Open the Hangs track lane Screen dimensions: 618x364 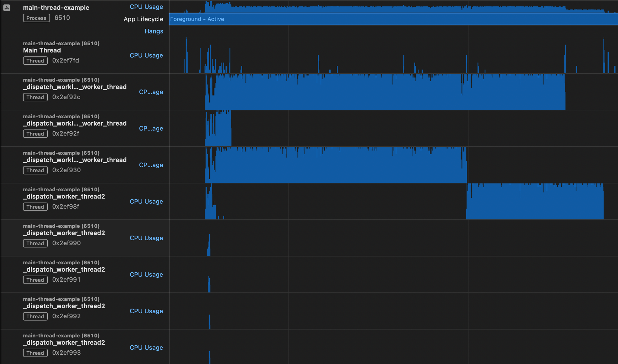point(154,31)
